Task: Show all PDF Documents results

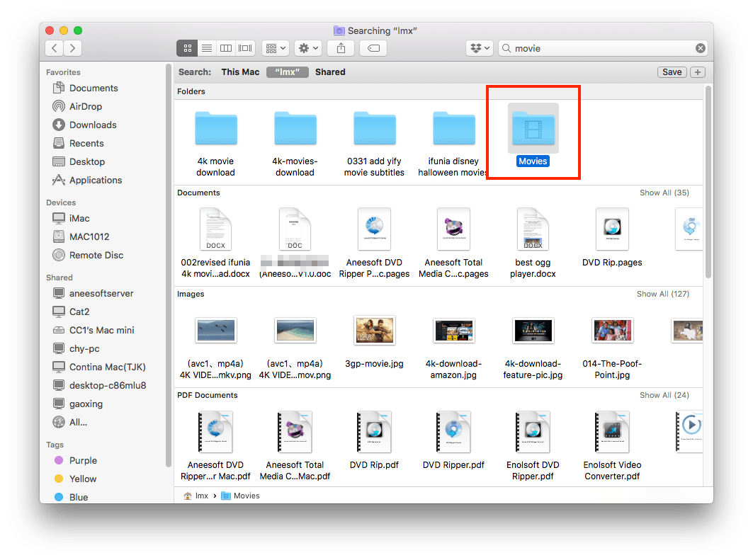Action: [x=663, y=395]
